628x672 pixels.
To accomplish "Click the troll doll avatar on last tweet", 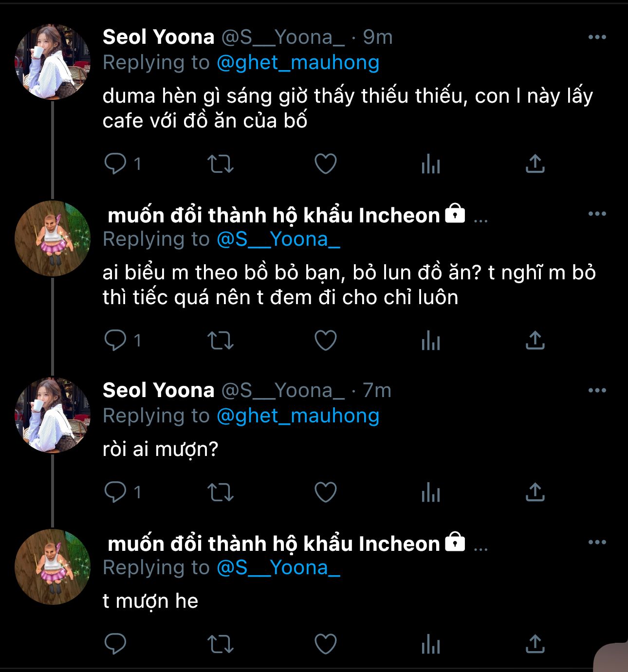I will tap(53, 567).
